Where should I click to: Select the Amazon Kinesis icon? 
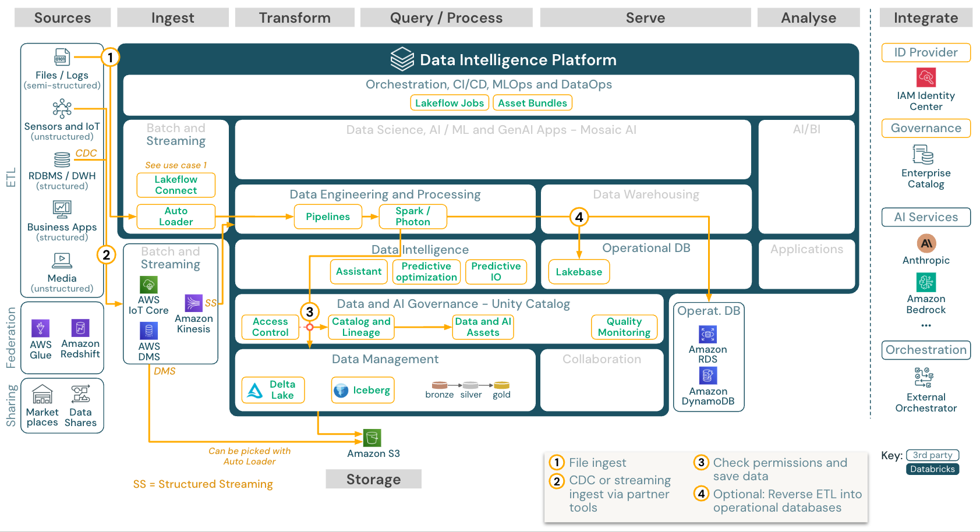click(193, 303)
